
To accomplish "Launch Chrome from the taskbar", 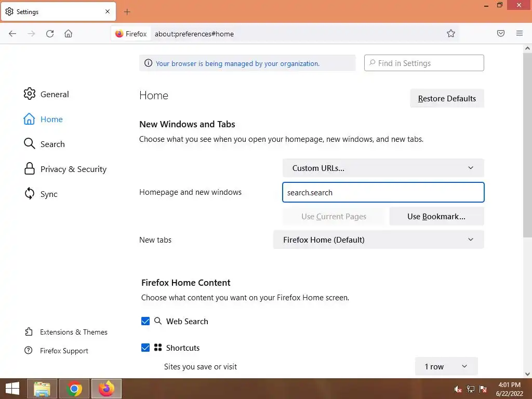I will coord(74,389).
